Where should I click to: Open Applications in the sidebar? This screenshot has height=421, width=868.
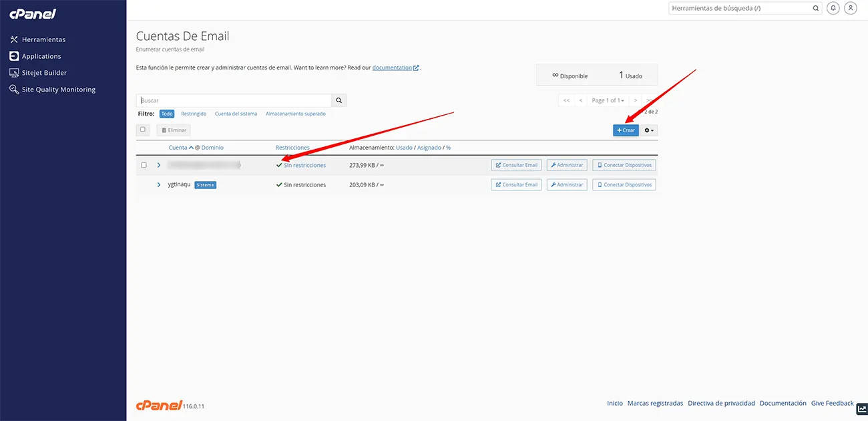41,56
